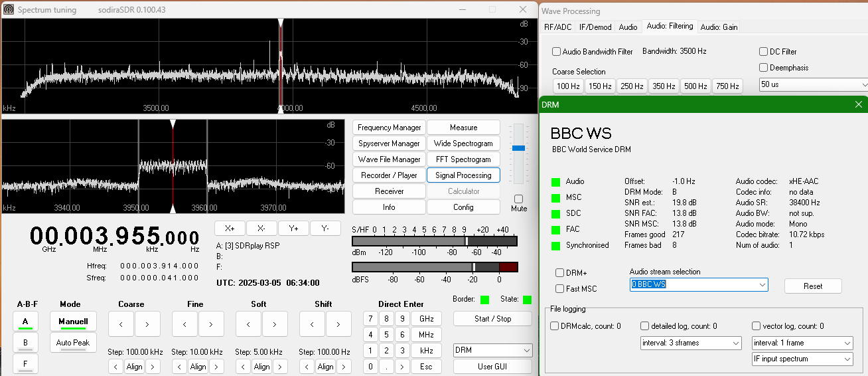Click the Auto Peak mode button
868x376 pixels.
(73, 343)
